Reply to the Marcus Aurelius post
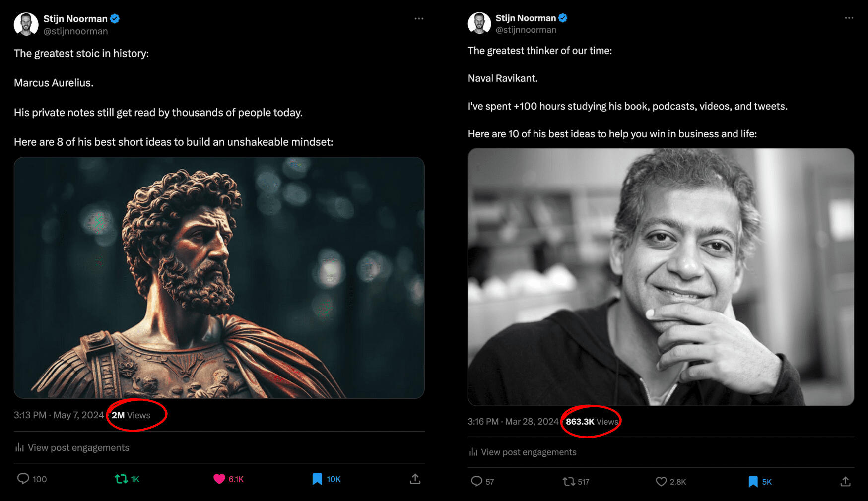This screenshot has height=501, width=868. (x=23, y=479)
